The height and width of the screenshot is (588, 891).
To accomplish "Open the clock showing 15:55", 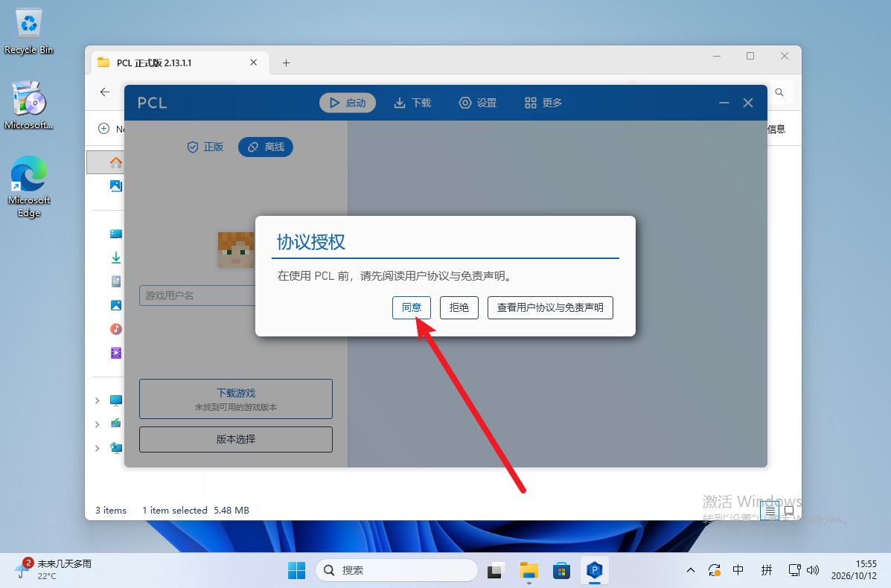I will pos(854,570).
